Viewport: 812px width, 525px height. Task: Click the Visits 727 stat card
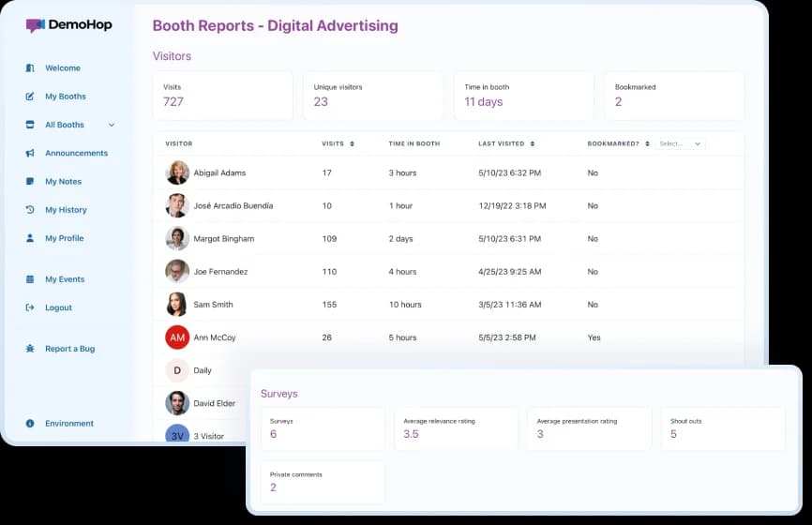(x=222, y=96)
